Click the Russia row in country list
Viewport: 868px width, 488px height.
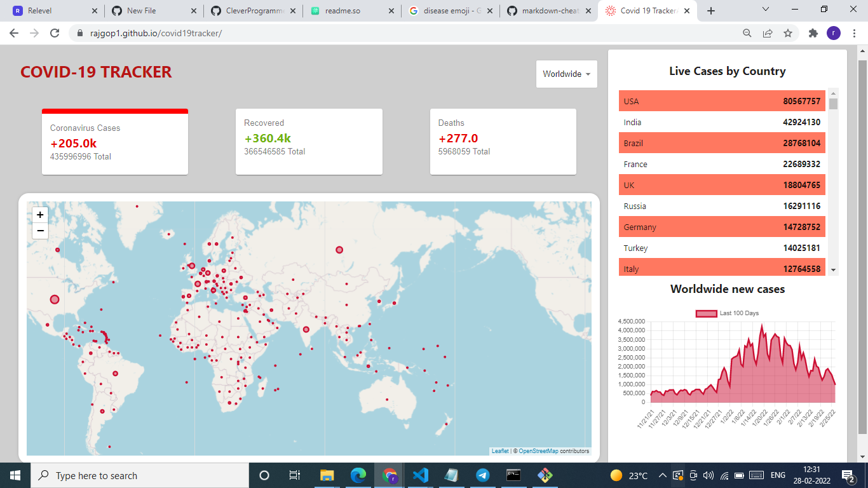point(722,206)
